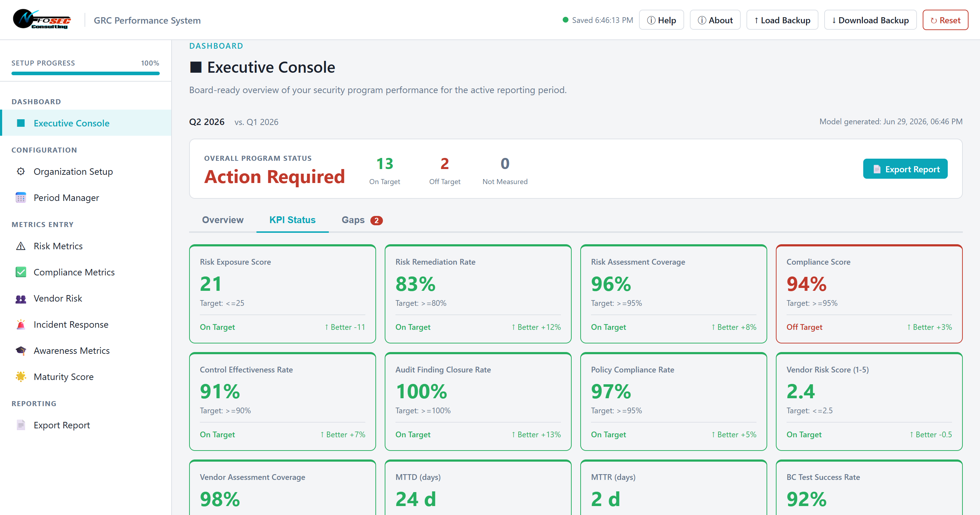Click the vs. Q1 2026 comparison text
This screenshot has height=515, width=980.
256,122
